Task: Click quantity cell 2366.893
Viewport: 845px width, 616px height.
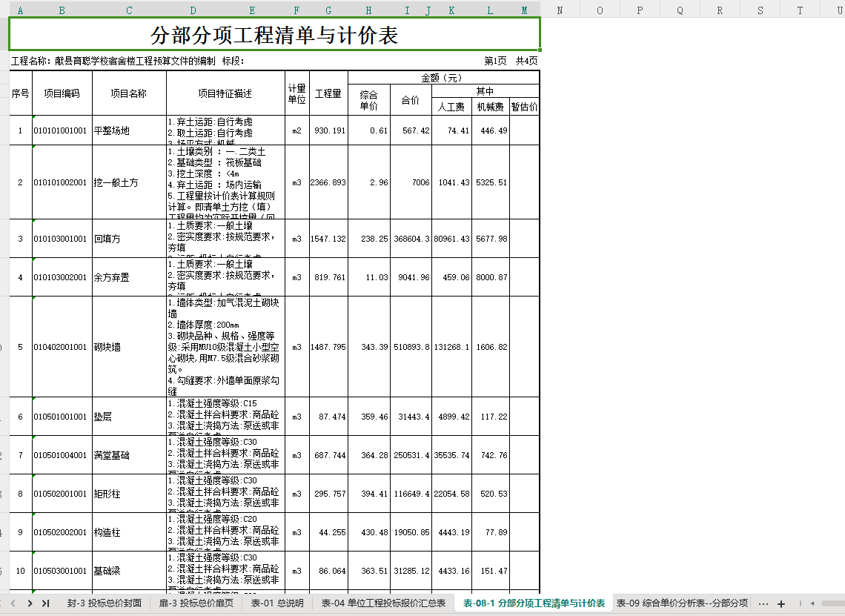Action: 328,182
